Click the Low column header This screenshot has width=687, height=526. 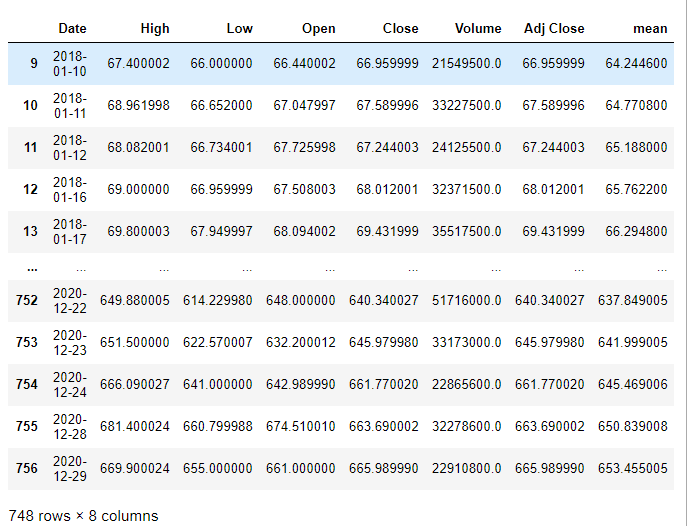coord(239,28)
